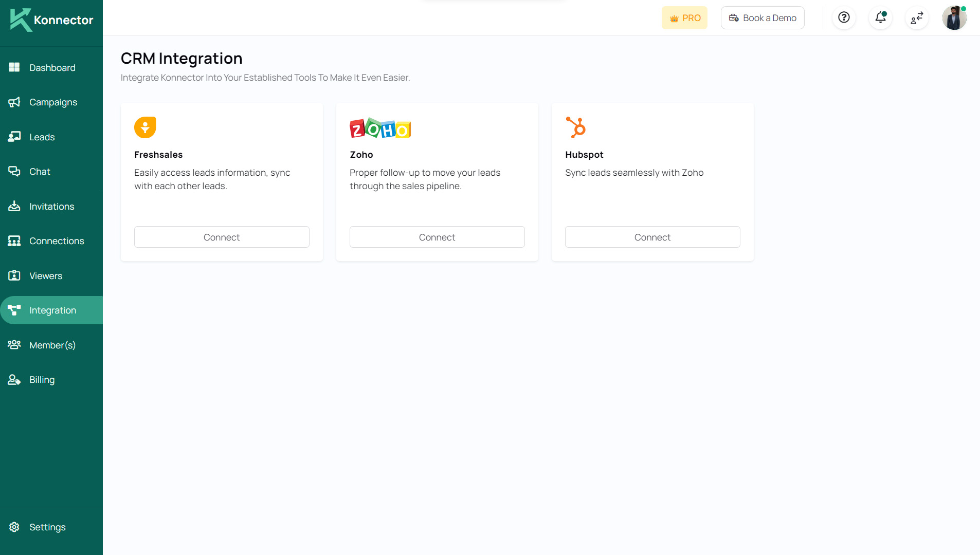Click the Freshsales logo icon

tap(145, 127)
